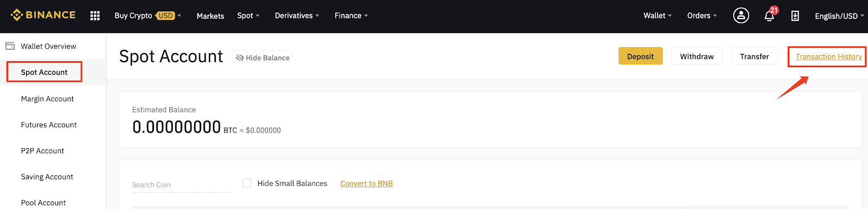The height and width of the screenshot is (209, 868).
Task: Select Margin Account in the sidebar
Action: point(47,99)
